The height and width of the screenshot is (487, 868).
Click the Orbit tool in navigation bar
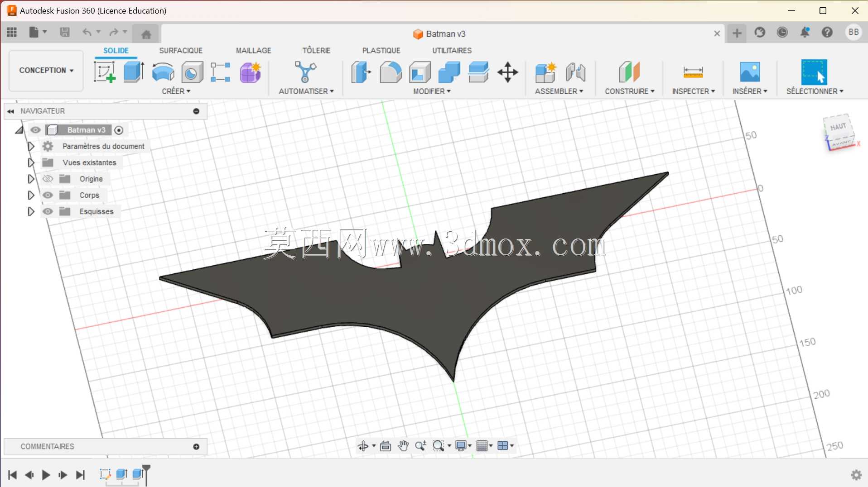(363, 446)
